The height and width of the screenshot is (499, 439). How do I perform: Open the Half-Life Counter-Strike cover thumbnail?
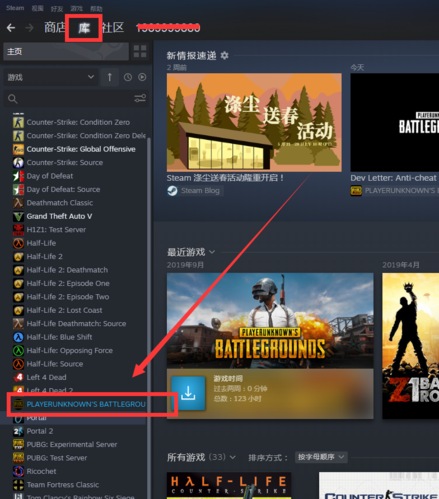229,486
